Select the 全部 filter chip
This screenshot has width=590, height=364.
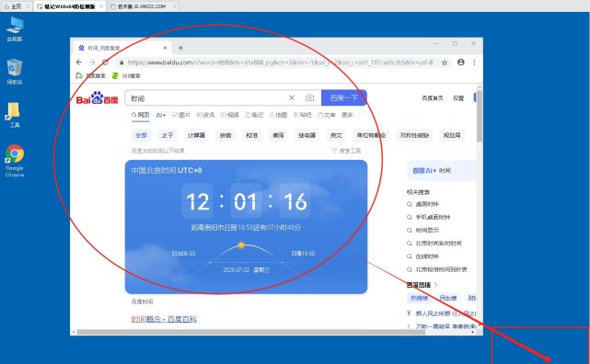pos(141,135)
